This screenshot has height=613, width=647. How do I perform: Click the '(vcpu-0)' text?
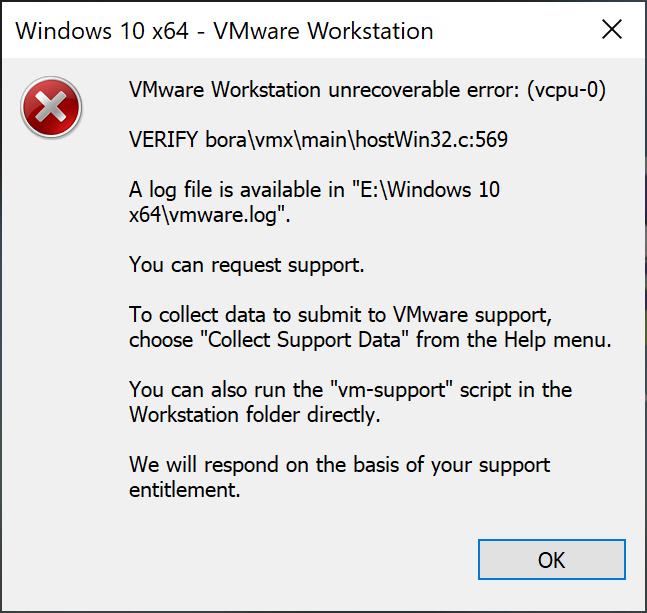click(566, 90)
